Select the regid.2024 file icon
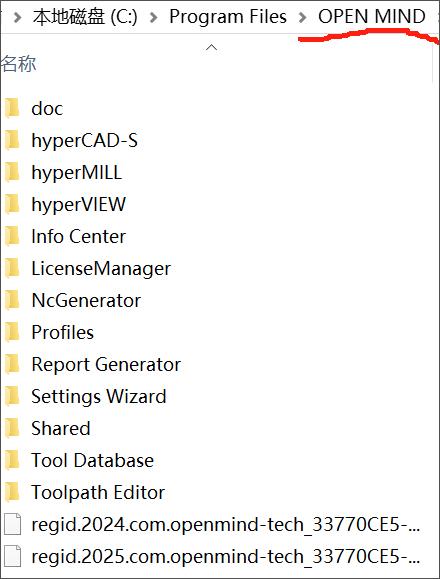Image resolution: width=440 pixels, height=579 pixels. (x=12, y=524)
